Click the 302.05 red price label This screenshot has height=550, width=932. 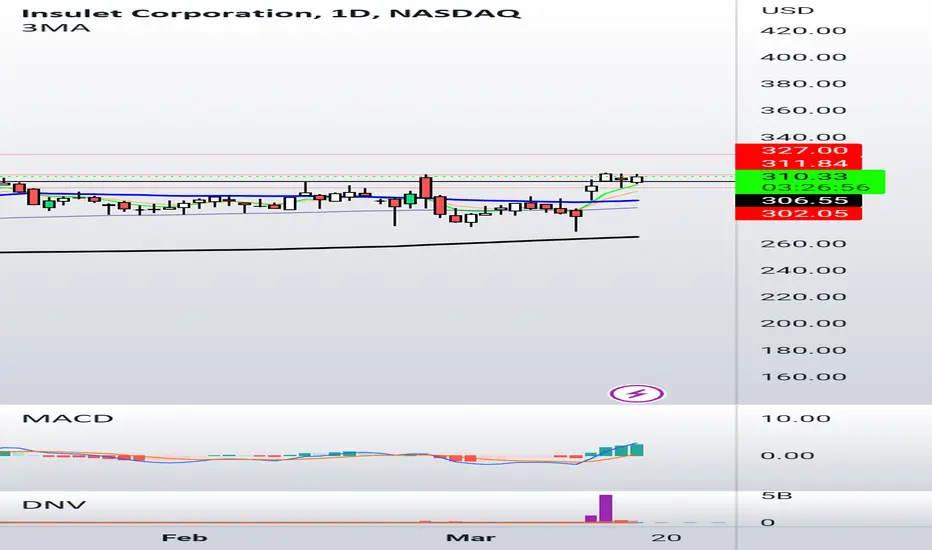tap(798, 214)
